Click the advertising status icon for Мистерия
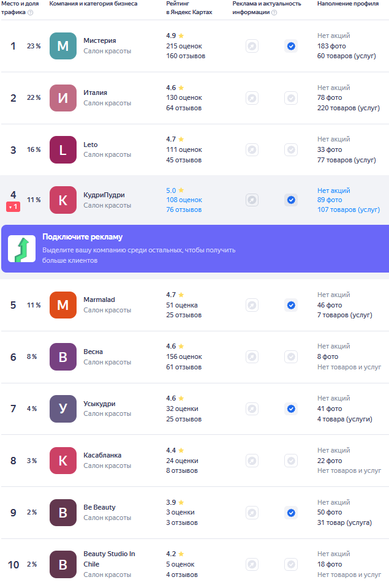This screenshot has width=389, height=588. (x=252, y=46)
